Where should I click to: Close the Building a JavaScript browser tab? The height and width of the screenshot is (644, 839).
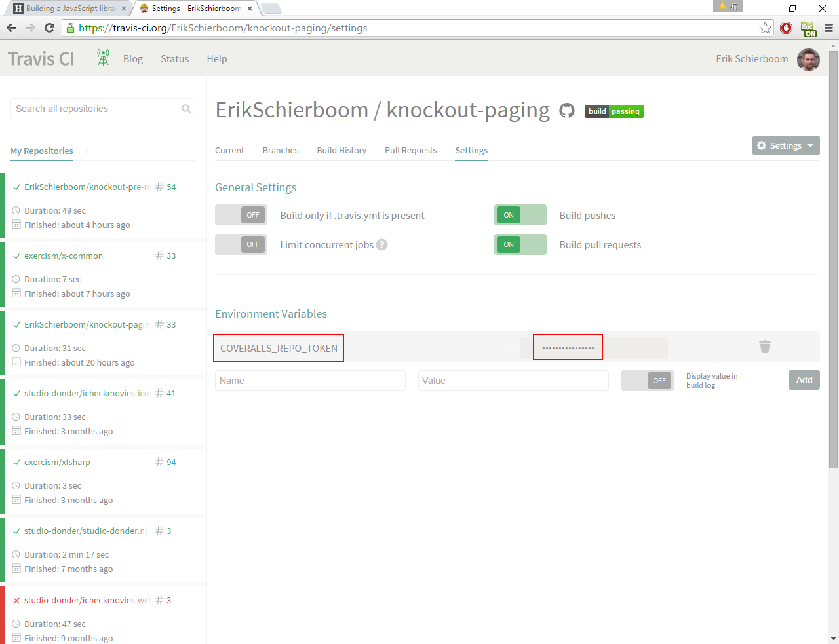[123, 9]
